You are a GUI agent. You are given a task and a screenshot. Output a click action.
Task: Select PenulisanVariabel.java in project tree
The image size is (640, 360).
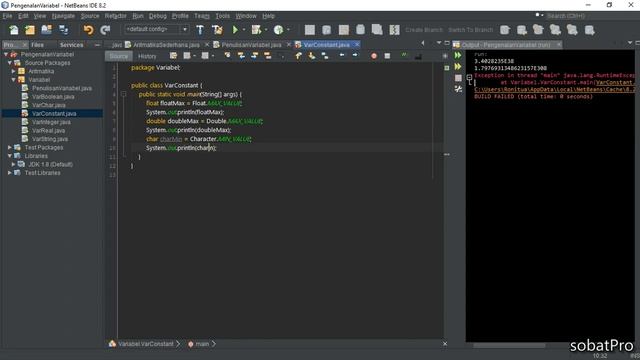[x=62, y=88]
